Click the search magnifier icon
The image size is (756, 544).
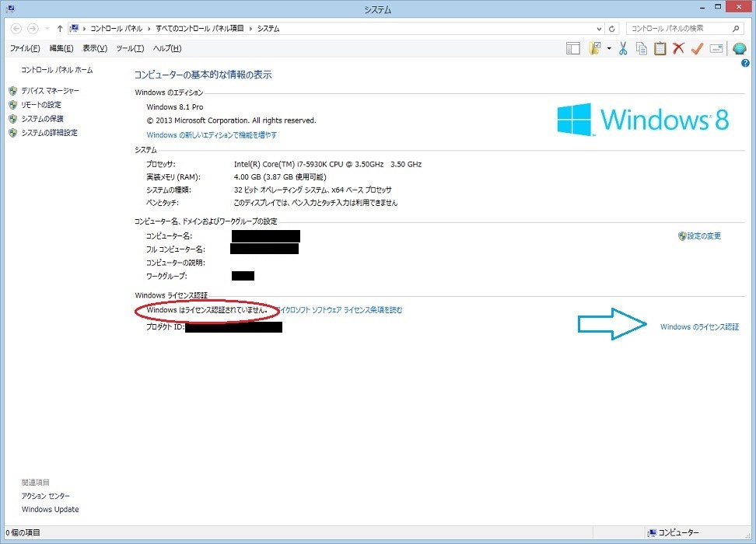click(x=736, y=29)
